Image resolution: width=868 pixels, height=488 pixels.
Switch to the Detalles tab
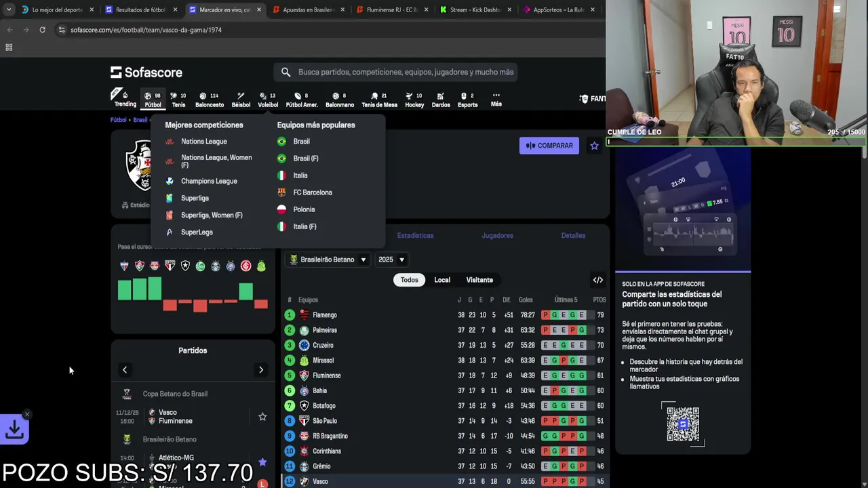click(573, 235)
